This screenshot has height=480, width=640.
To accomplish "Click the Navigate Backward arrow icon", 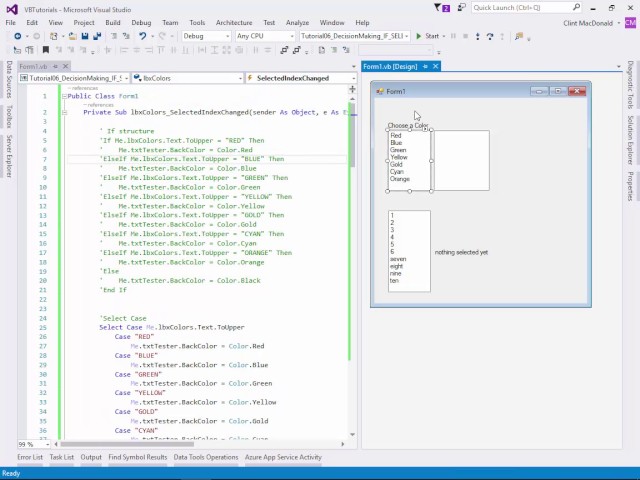I will [18, 36].
